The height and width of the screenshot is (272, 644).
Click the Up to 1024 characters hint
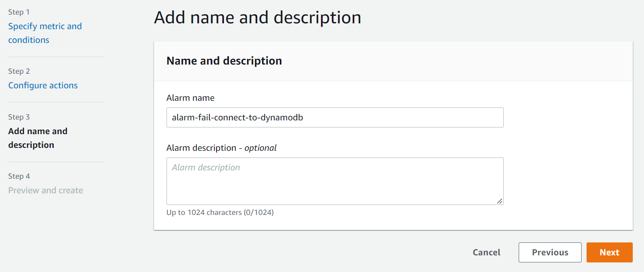[220, 212]
